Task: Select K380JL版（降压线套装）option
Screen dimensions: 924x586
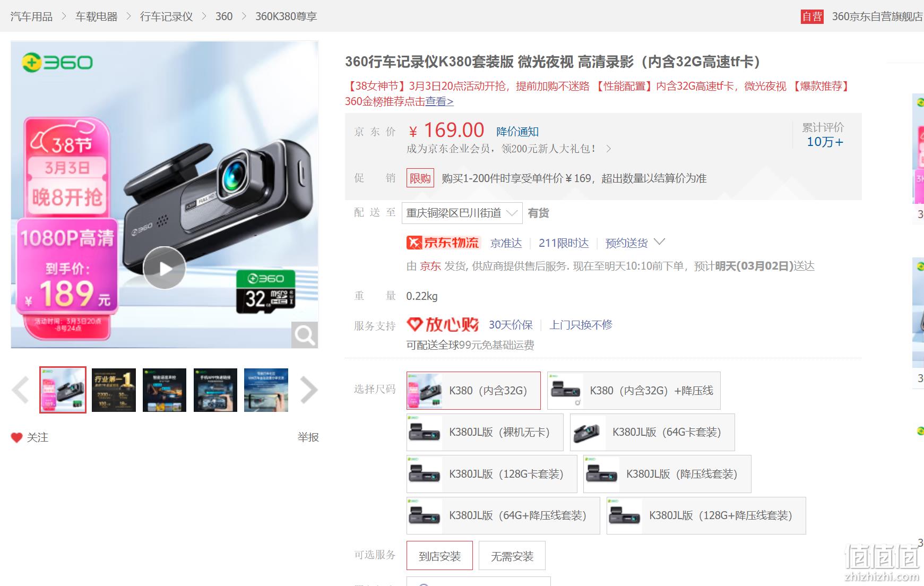Action: [667, 474]
